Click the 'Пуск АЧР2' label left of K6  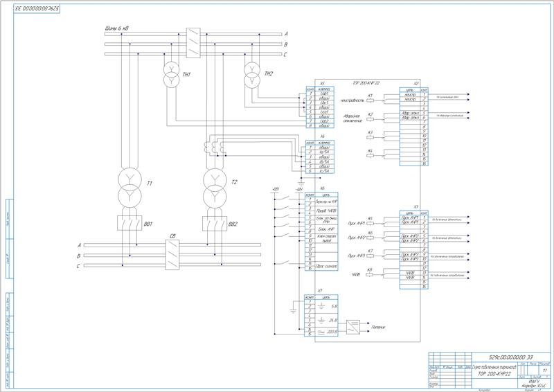click(x=356, y=238)
